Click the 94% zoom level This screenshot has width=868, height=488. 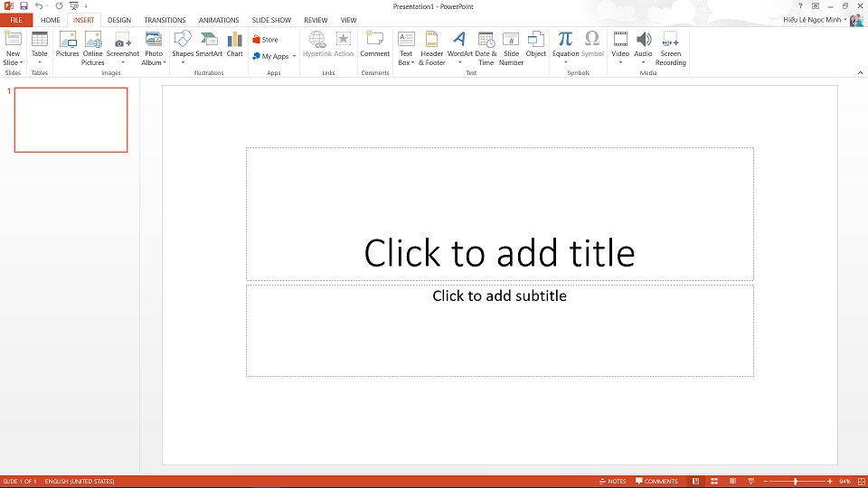click(844, 482)
